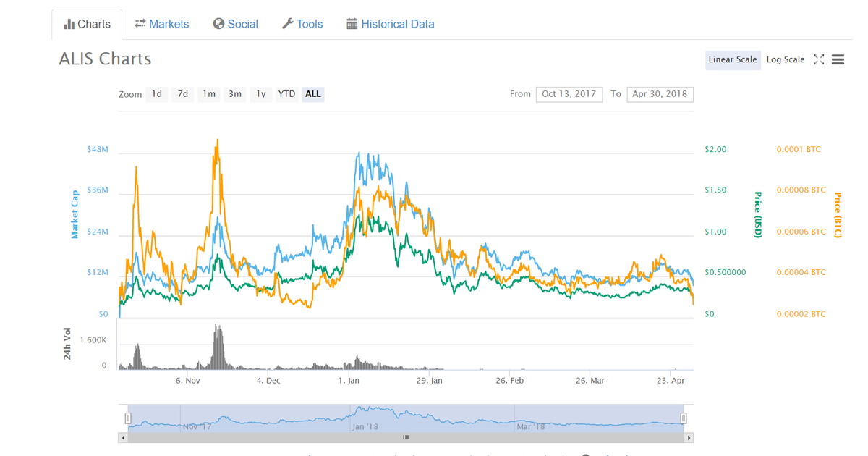Click the Zoom label text

pyautogui.click(x=130, y=95)
